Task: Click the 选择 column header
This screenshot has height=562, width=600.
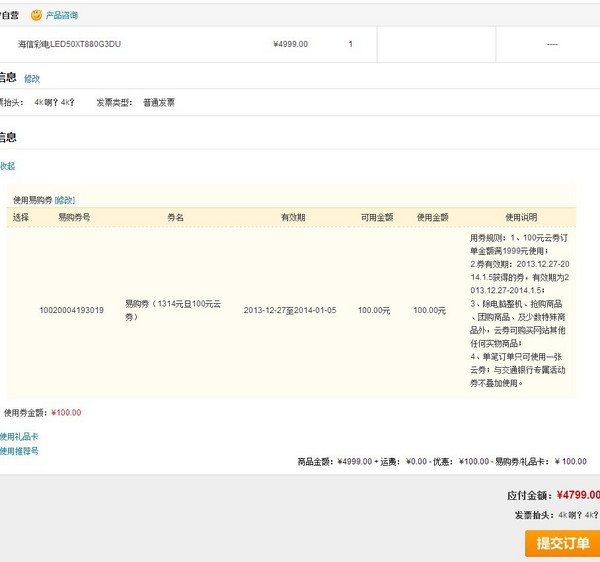Action: [x=21, y=217]
